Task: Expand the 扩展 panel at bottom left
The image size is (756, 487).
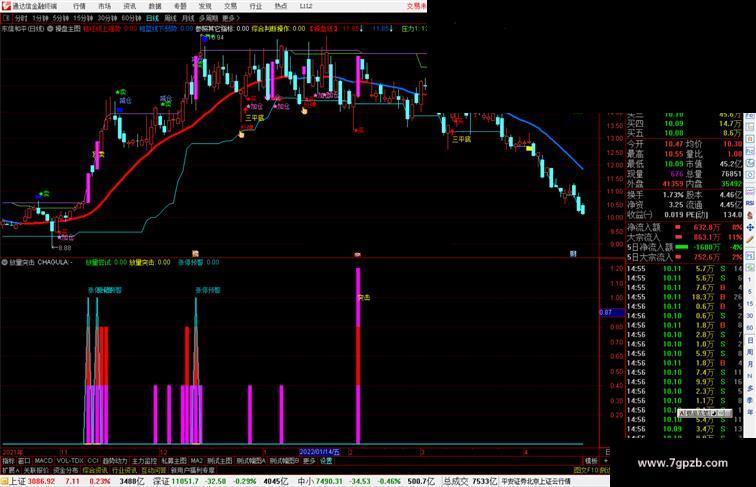Action: [10, 470]
